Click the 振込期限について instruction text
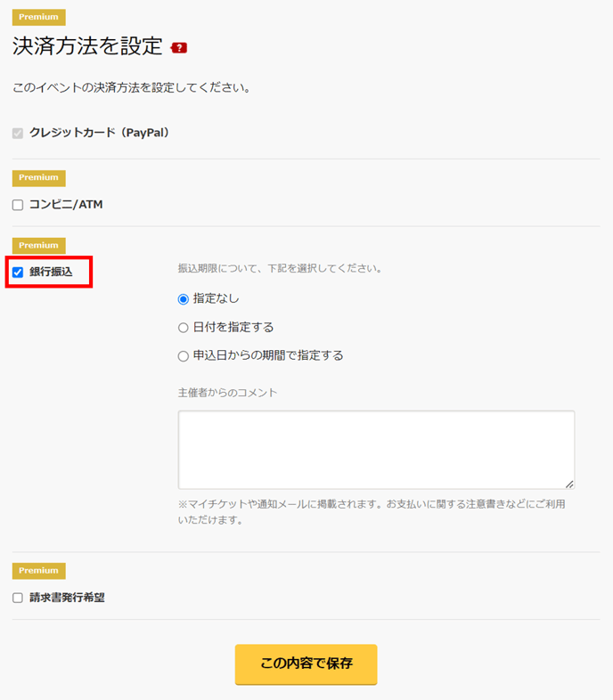Image resolution: width=613 pixels, height=700 pixels. click(280, 268)
